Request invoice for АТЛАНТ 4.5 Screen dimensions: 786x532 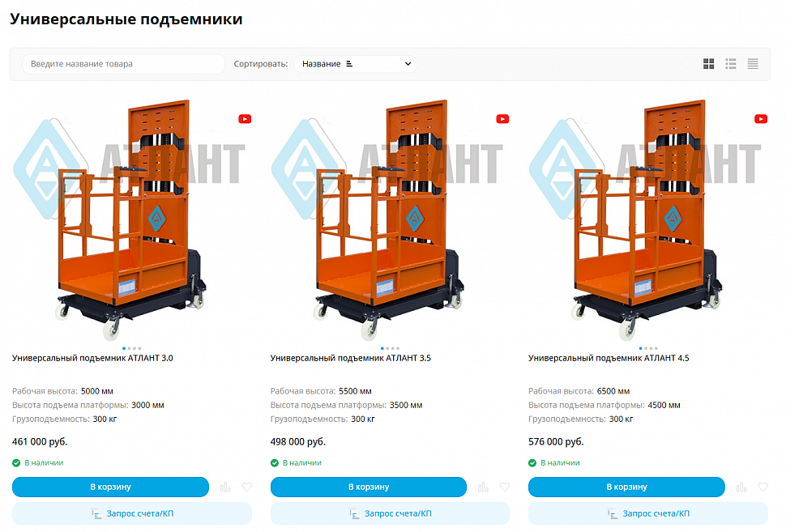tap(647, 513)
